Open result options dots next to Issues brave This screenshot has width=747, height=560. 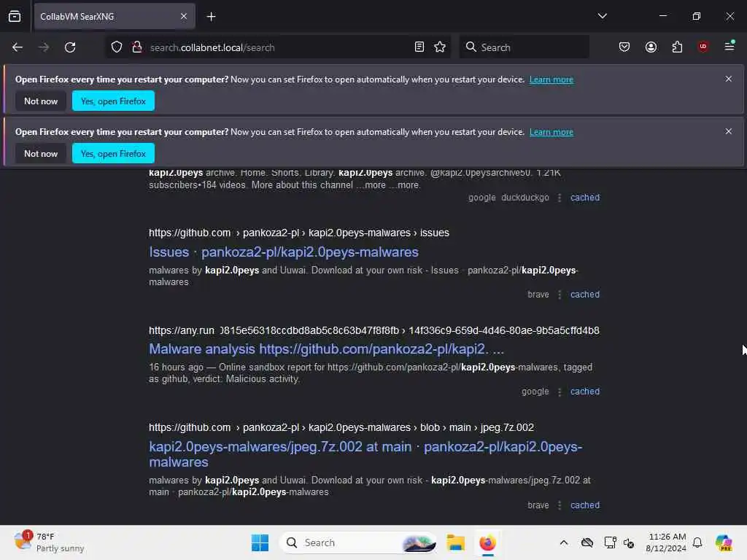pos(560,295)
